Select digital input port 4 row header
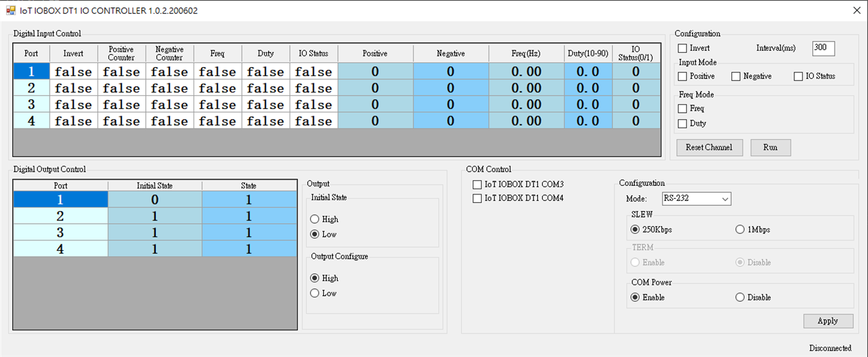 click(x=31, y=121)
